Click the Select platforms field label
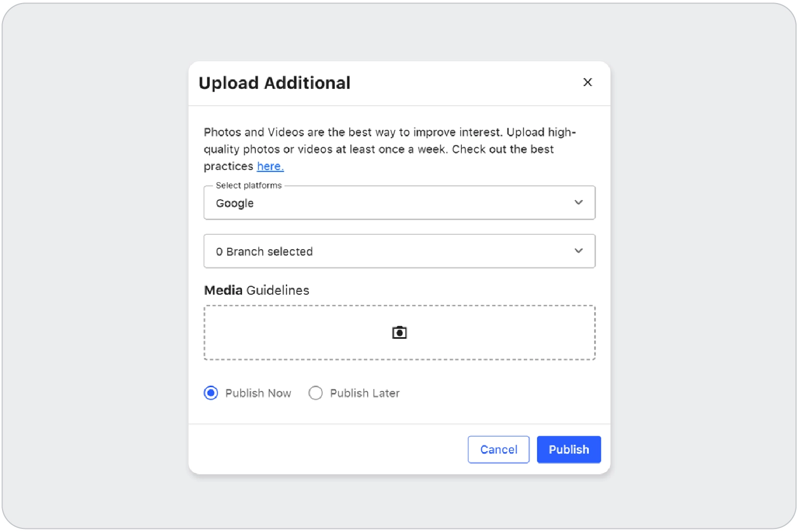The image size is (798, 532). tap(248, 186)
